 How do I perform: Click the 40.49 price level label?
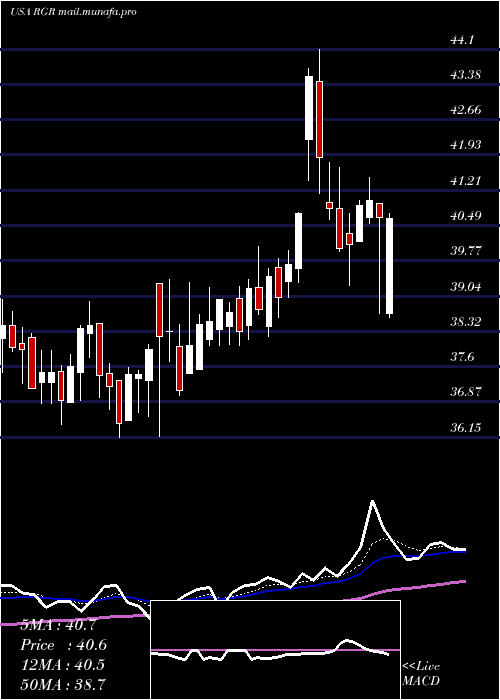click(466, 216)
